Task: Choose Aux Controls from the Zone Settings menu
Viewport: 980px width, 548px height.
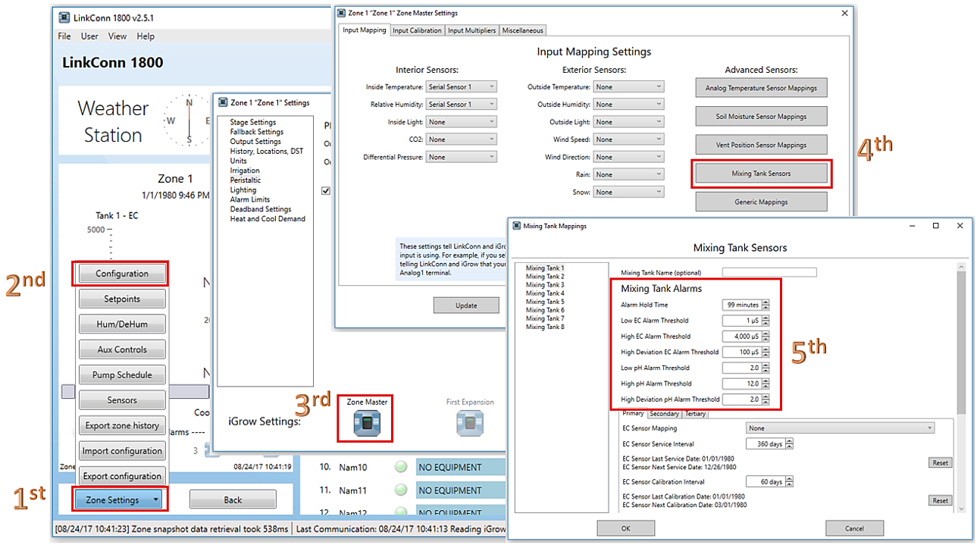Action: coord(121,349)
